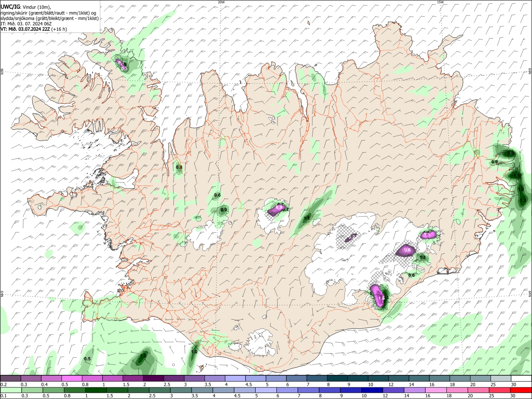Image resolution: width=532 pixels, height=399 pixels.
Task: Click the '30' label in snow legend scale
Action: click(513, 384)
